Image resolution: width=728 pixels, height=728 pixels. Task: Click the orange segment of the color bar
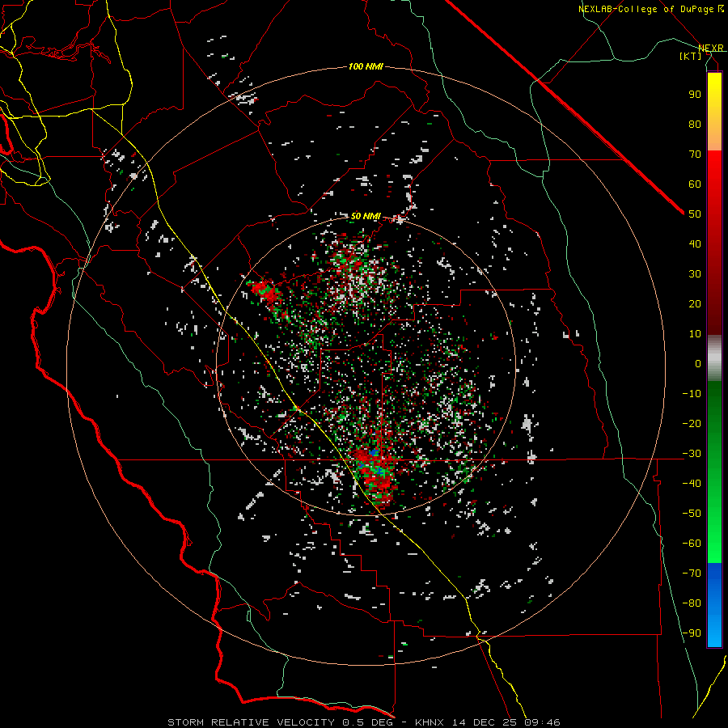click(x=714, y=137)
